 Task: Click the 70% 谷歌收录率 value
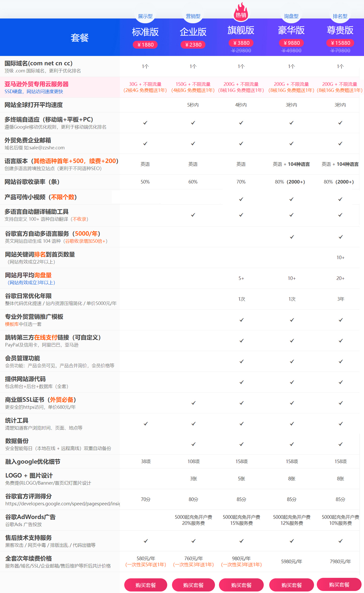click(241, 182)
